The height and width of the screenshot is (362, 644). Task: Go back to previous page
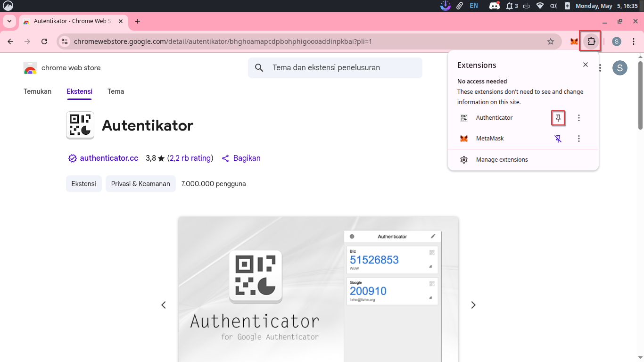pos(10,41)
